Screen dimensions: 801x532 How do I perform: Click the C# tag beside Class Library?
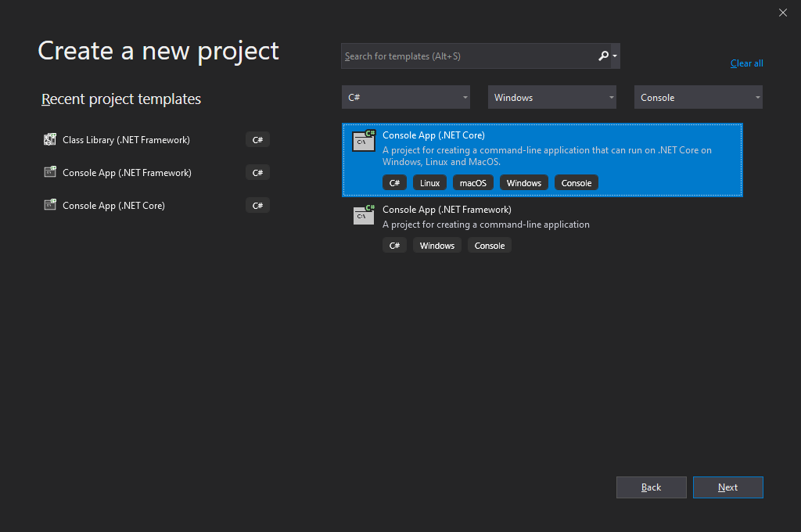click(257, 139)
